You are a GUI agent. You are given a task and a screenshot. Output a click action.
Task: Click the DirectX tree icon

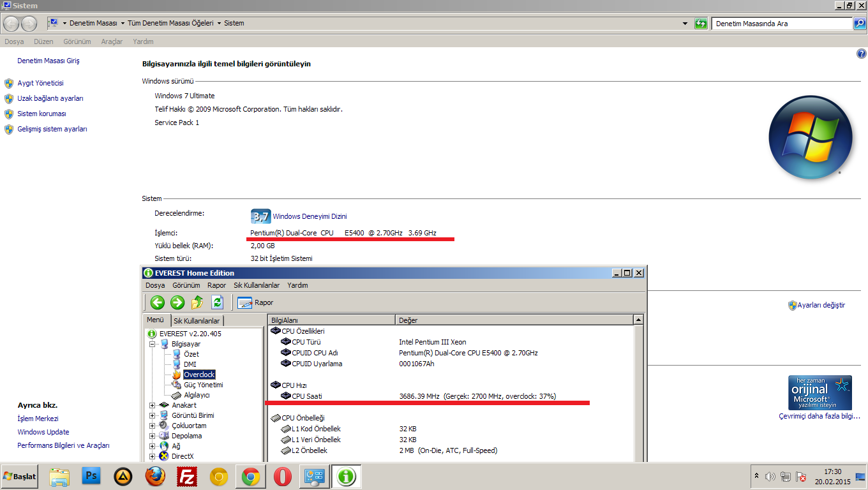(165, 456)
